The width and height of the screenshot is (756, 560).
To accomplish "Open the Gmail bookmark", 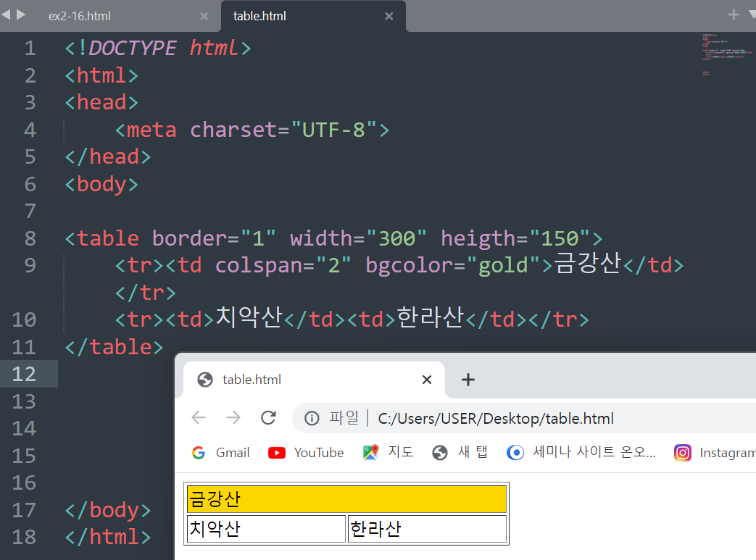I will (221, 453).
